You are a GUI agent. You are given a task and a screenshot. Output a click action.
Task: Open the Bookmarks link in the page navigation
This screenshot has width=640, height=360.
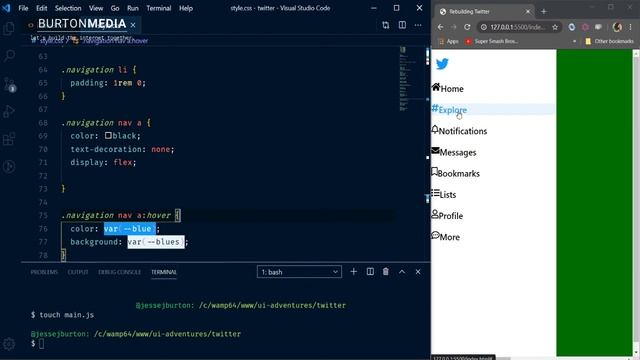[x=456, y=173]
